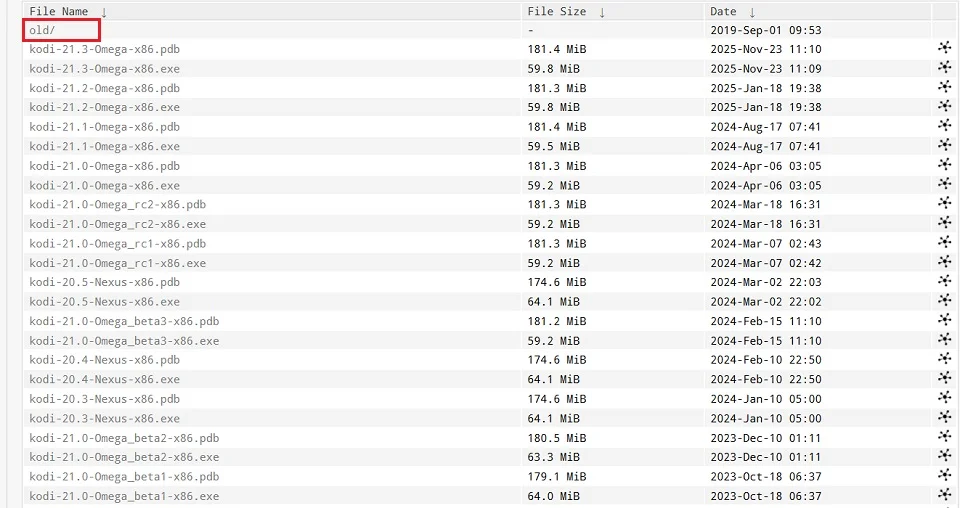Open mirror details icon for kodi-21.3-Omega-x86.pdb
The image size is (960, 508).
944,49
